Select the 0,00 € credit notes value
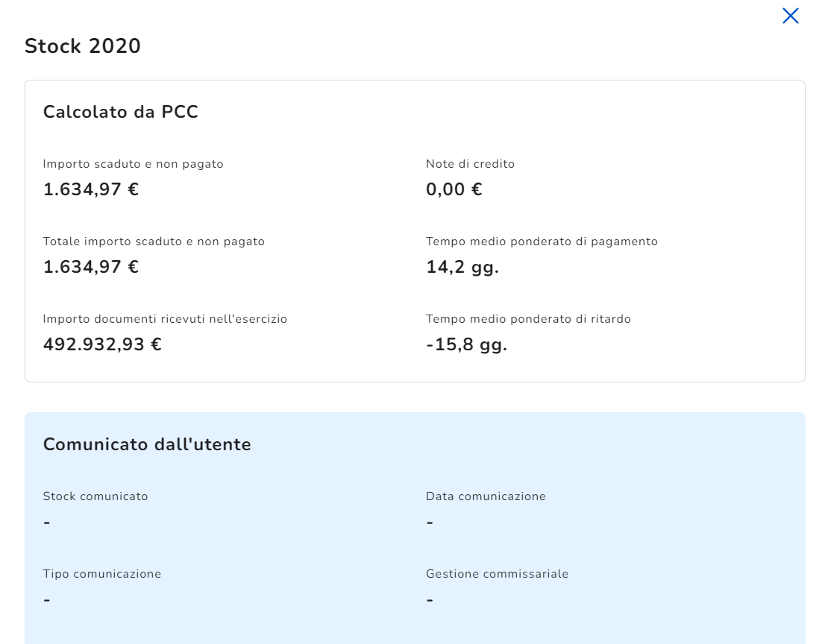The height and width of the screenshot is (644, 825). pos(454,190)
